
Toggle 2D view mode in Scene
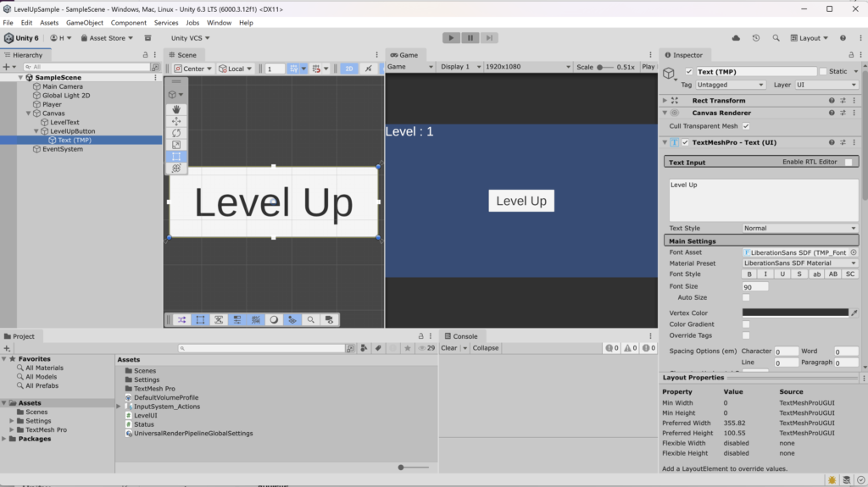[x=348, y=69]
